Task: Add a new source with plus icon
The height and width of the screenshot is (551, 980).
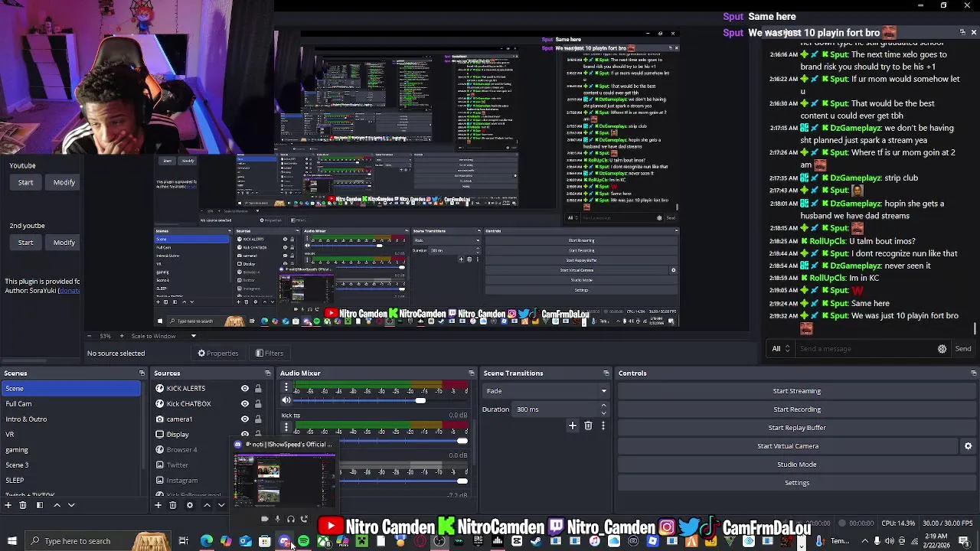Action: (158, 505)
